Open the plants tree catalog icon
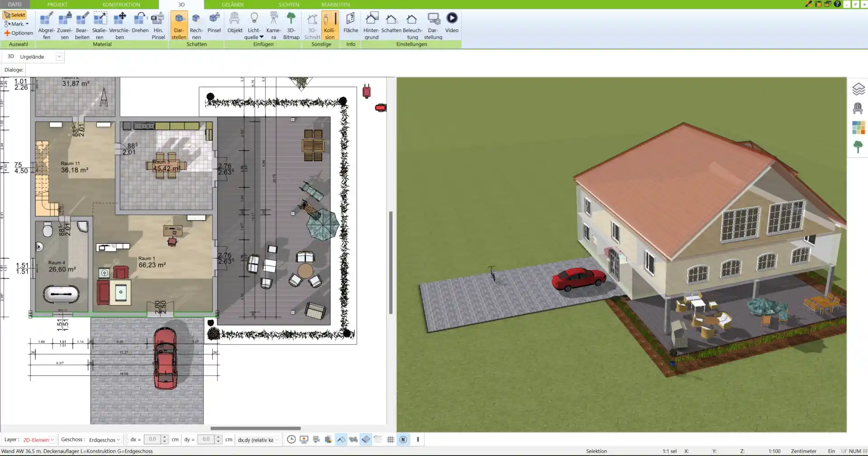 [858, 147]
